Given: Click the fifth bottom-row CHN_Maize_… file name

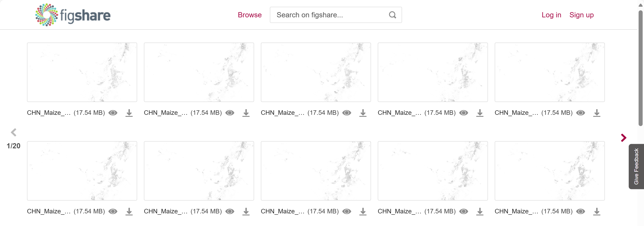Looking at the screenshot, I should pos(516,212).
